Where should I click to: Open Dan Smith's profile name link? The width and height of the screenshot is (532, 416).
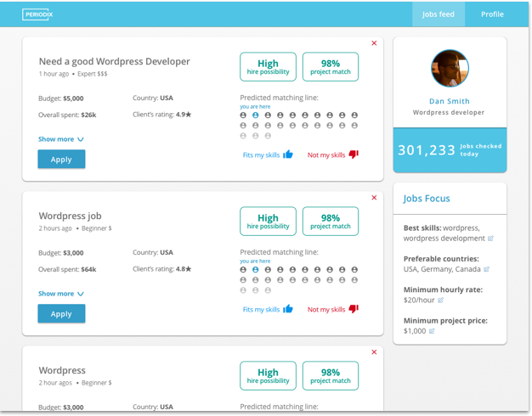(450, 101)
